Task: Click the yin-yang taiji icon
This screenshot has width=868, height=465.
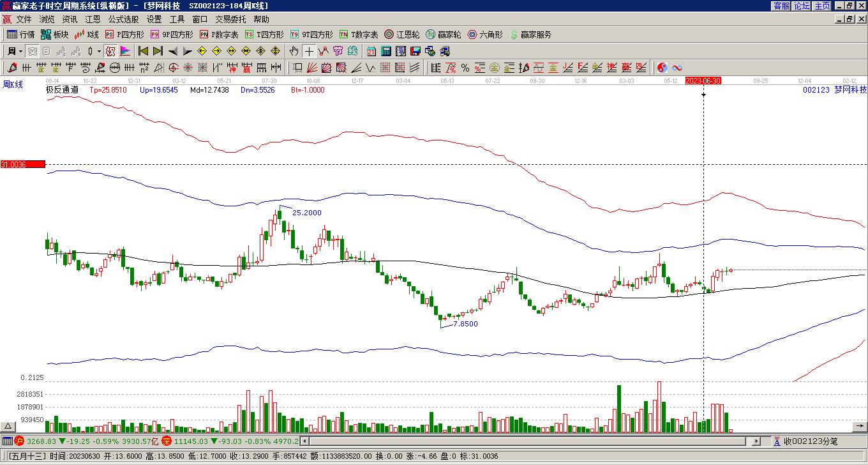Action: (x=662, y=68)
